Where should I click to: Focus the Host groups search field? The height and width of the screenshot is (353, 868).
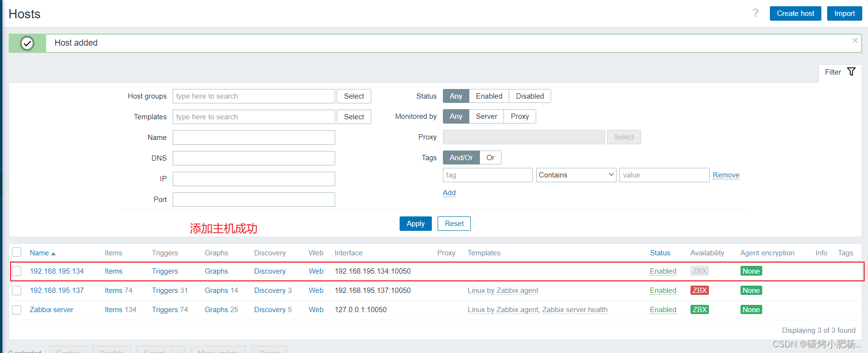(254, 96)
